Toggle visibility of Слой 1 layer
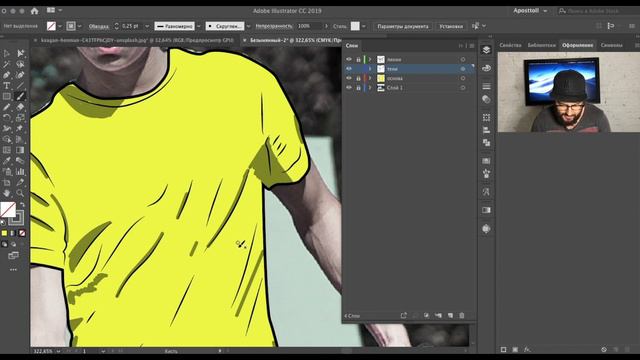640x360 pixels. tap(349, 87)
